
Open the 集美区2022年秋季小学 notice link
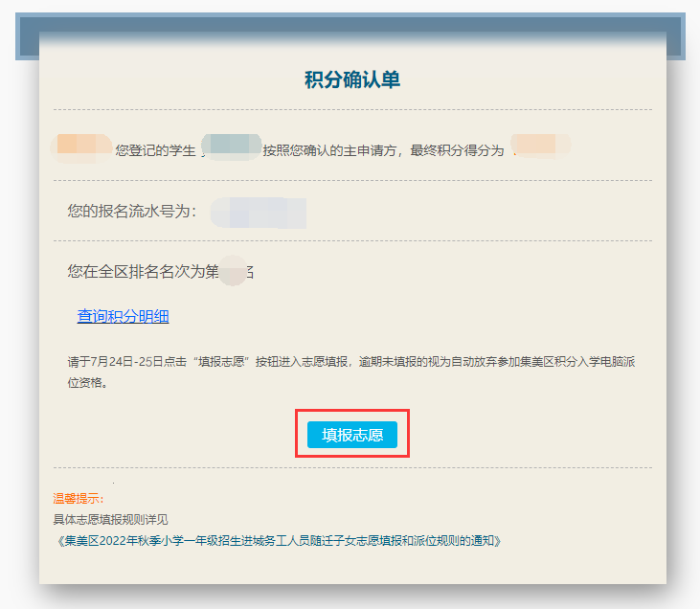point(278,540)
